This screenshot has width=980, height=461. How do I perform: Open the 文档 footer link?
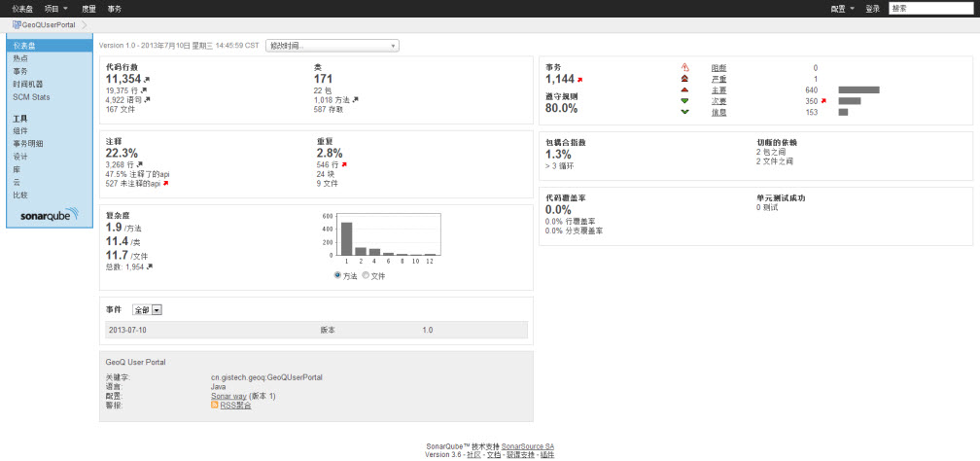pos(494,455)
